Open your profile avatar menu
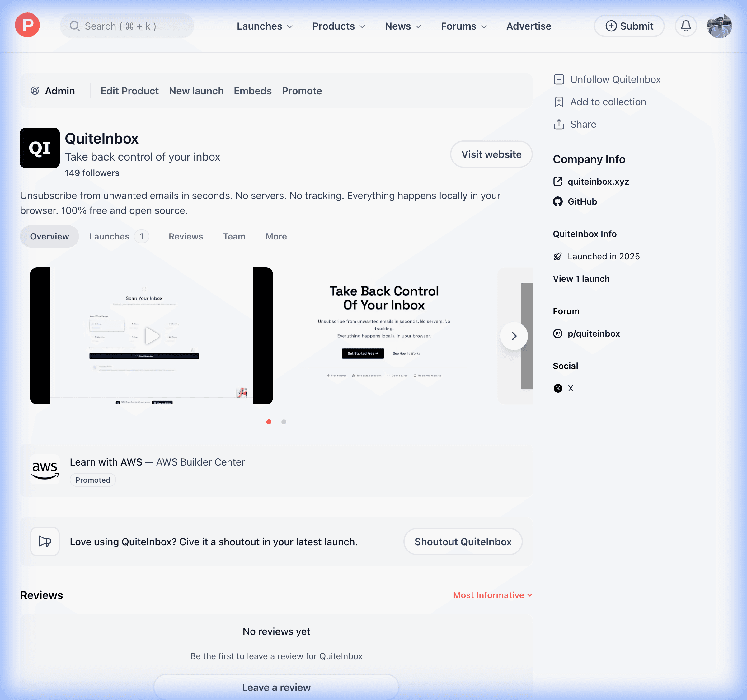This screenshot has height=700, width=747. pyautogui.click(x=719, y=25)
